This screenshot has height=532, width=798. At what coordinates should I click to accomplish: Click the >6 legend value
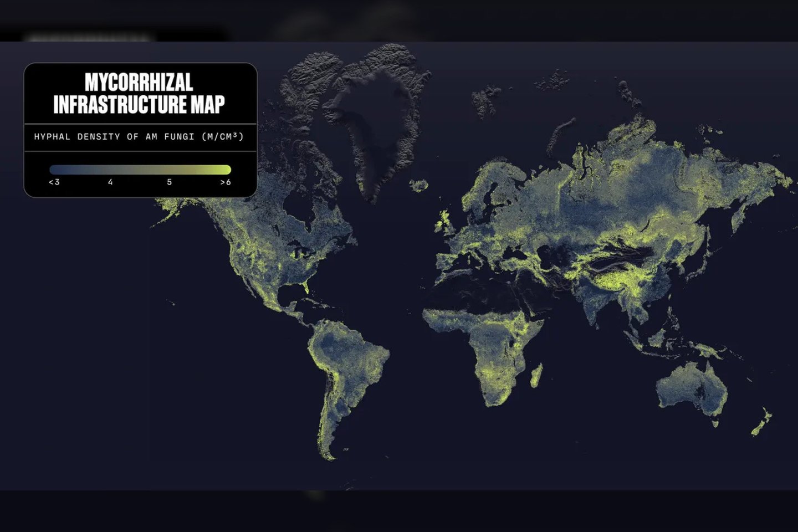pos(226,182)
